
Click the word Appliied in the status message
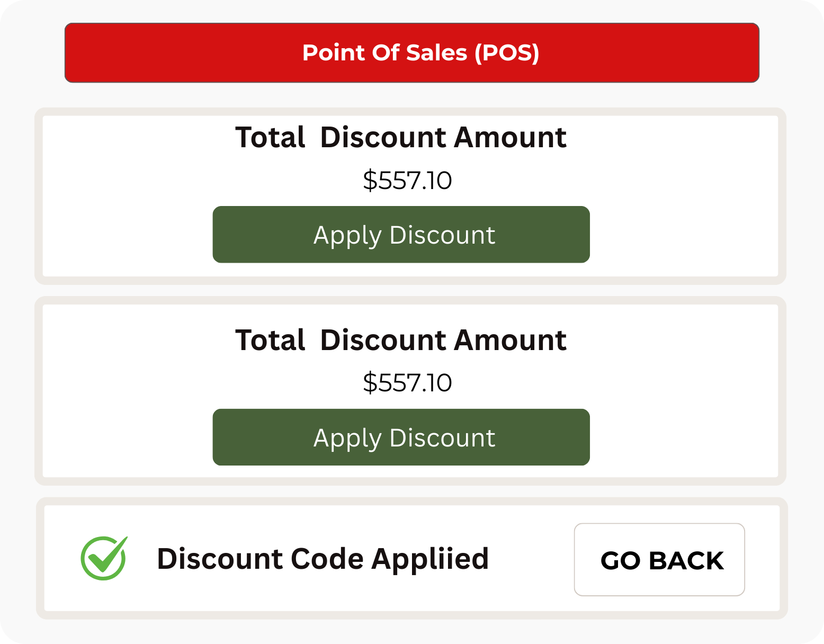[x=429, y=559]
